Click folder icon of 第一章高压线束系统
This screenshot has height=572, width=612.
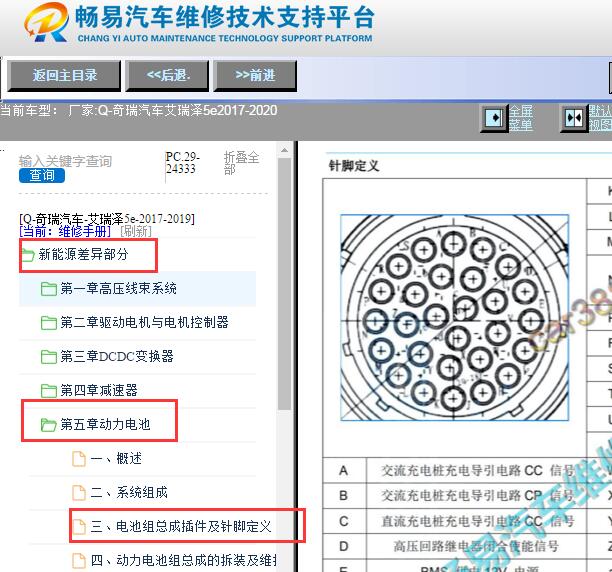click(48, 289)
